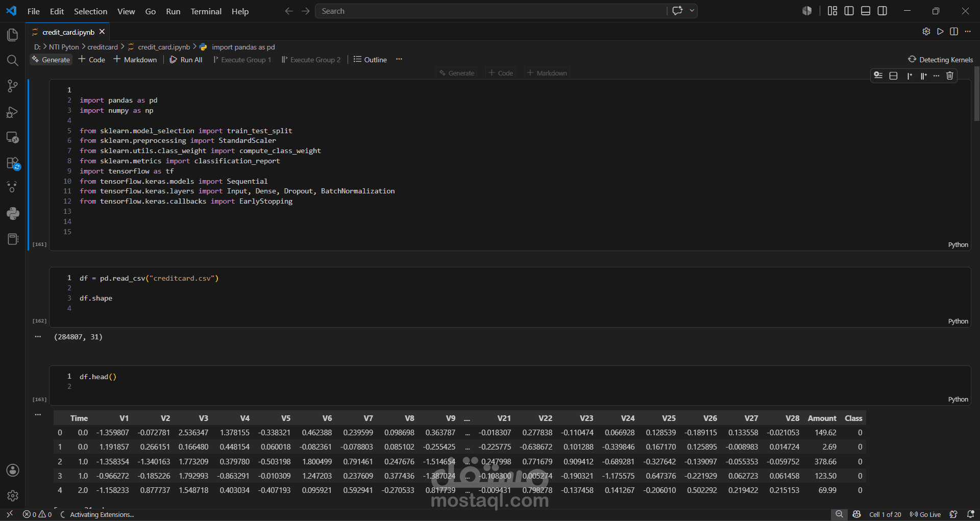Open the Source Control view
980x521 pixels.
click(x=13, y=86)
